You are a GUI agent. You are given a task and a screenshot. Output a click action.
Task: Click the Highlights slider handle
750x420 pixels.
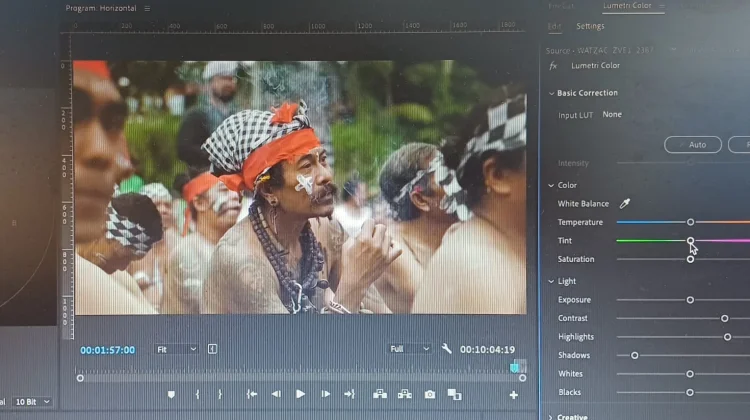point(727,337)
